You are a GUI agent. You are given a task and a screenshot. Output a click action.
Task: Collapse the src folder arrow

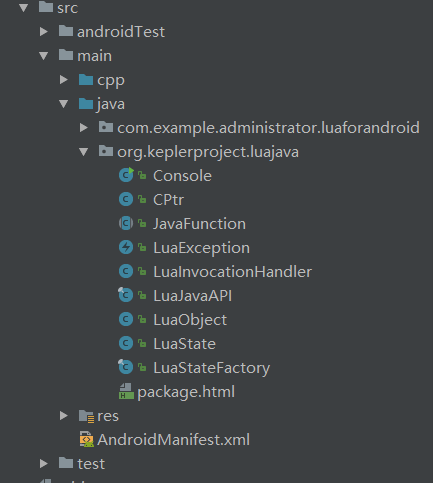pyautogui.click(x=23, y=8)
